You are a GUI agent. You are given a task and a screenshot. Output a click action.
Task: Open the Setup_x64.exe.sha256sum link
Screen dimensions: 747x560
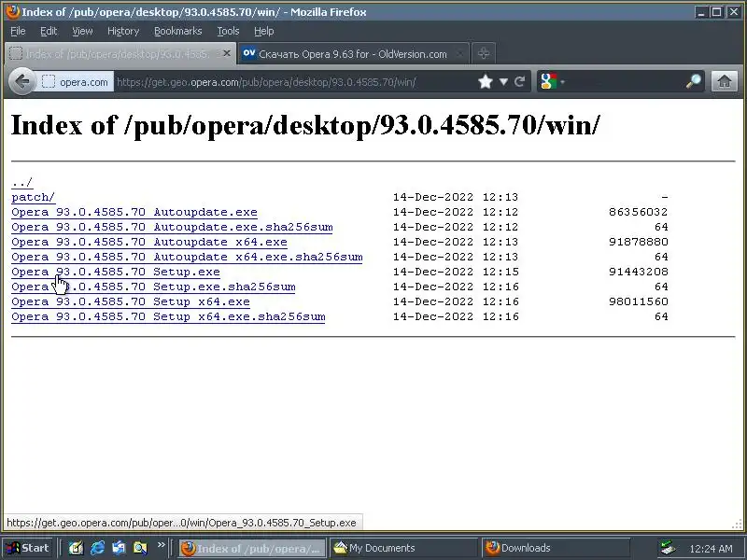pos(168,316)
